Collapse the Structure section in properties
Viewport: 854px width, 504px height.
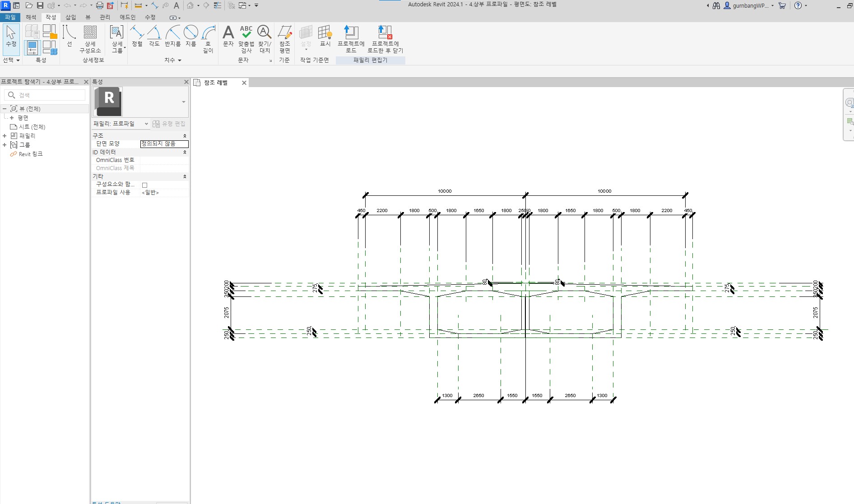(185, 136)
